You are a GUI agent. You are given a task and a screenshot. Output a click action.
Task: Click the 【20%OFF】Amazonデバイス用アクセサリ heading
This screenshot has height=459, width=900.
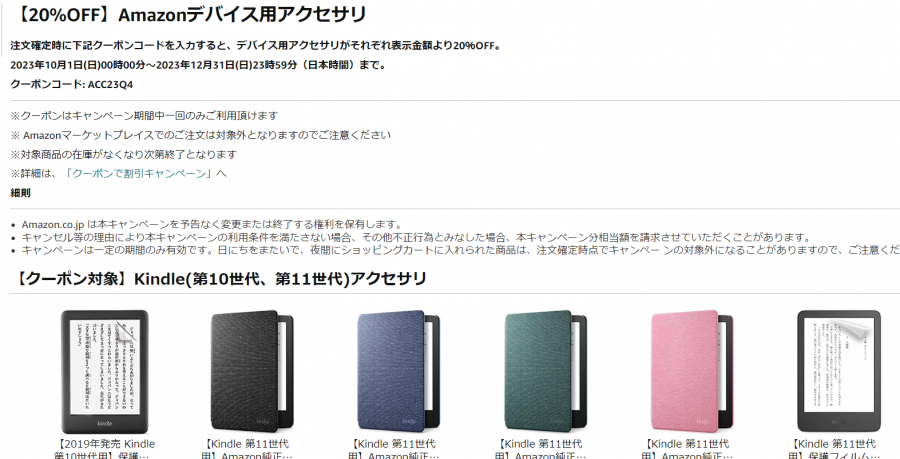tap(188, 15)
